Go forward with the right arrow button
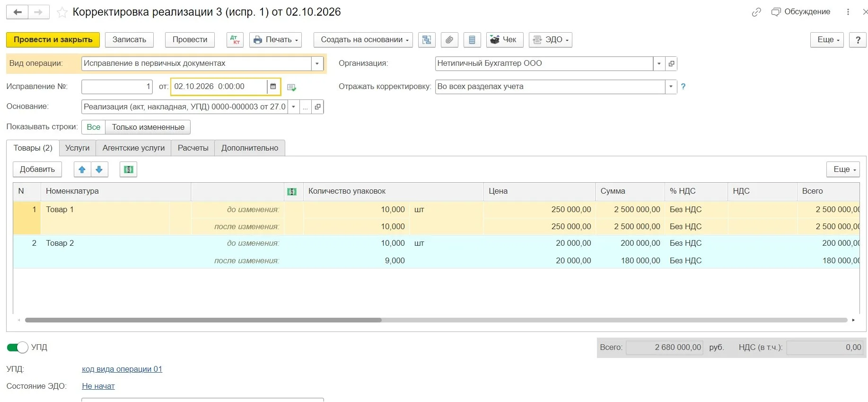868x402 pixels. (x=39, y=12)
